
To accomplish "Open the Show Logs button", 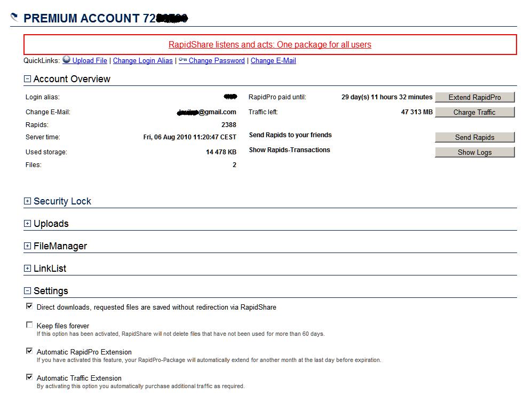I will [x=474, y=152].
